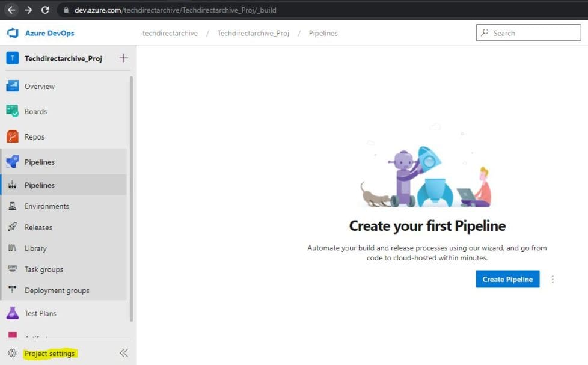Open Techdirectarchive_Proj project name in sidebar

63,58
